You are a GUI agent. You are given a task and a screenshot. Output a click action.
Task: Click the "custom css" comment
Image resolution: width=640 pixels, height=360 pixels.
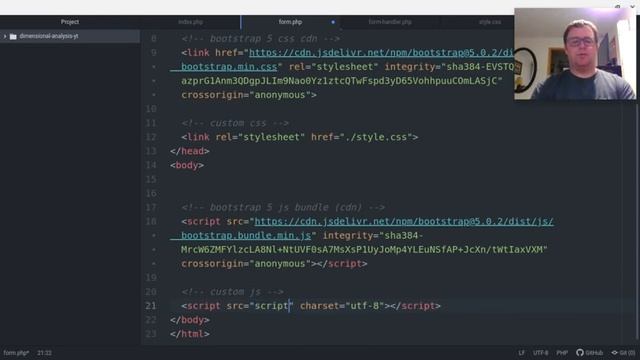pos(235,123)
